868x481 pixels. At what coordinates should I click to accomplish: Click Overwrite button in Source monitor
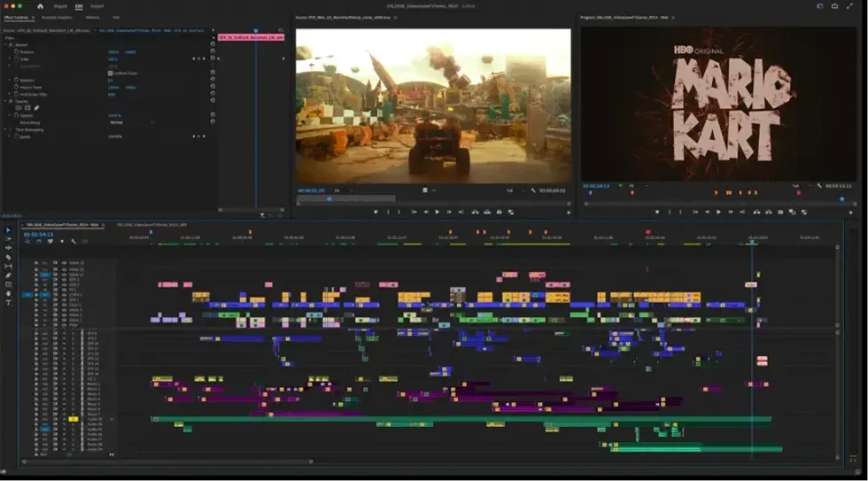tap(487, 212)
